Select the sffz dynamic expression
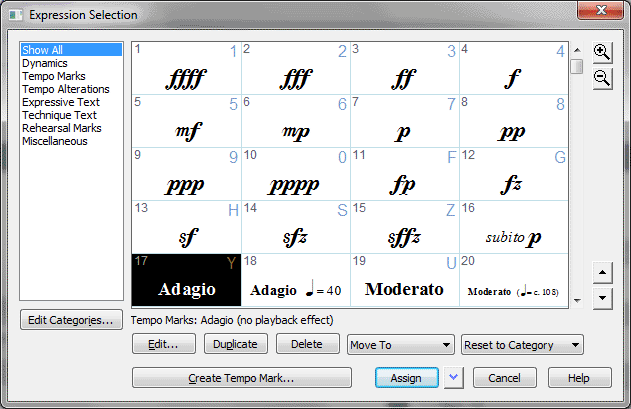 click(404, 227)
